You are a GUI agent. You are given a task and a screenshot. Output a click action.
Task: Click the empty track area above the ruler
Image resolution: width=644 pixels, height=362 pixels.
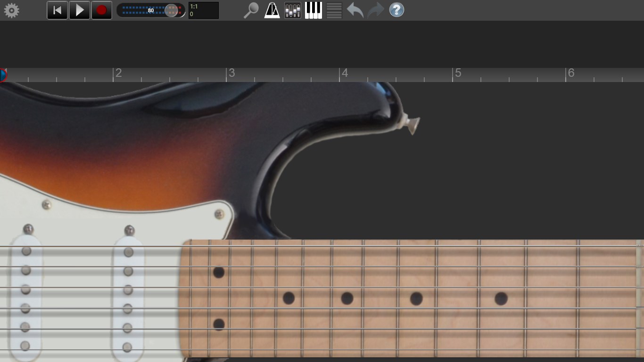322,45
